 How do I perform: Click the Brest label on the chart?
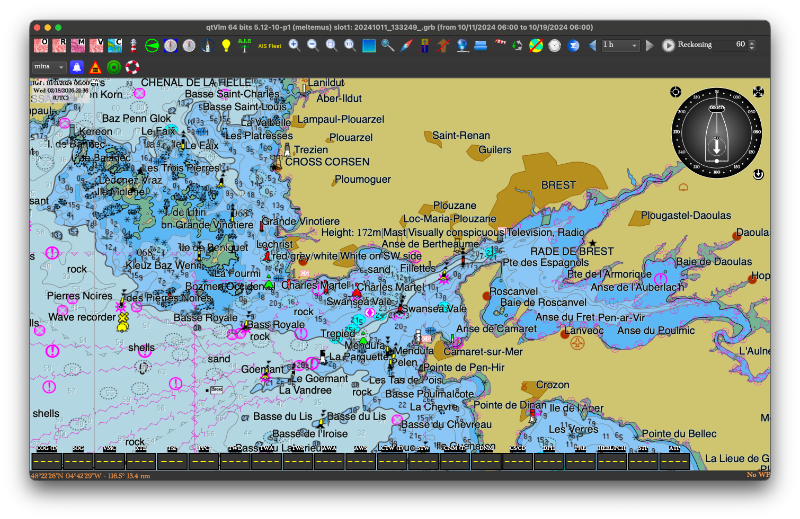pos(558,185)
